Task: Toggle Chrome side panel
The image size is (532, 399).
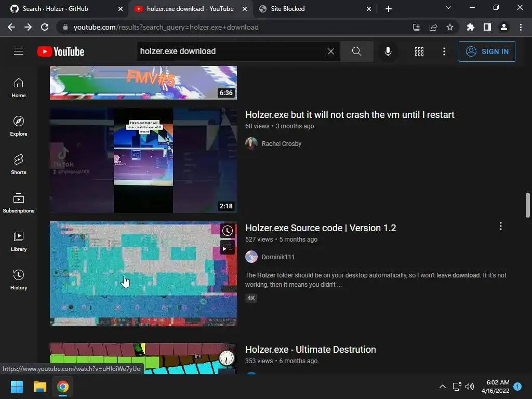Action: click(x=487, y=27)
